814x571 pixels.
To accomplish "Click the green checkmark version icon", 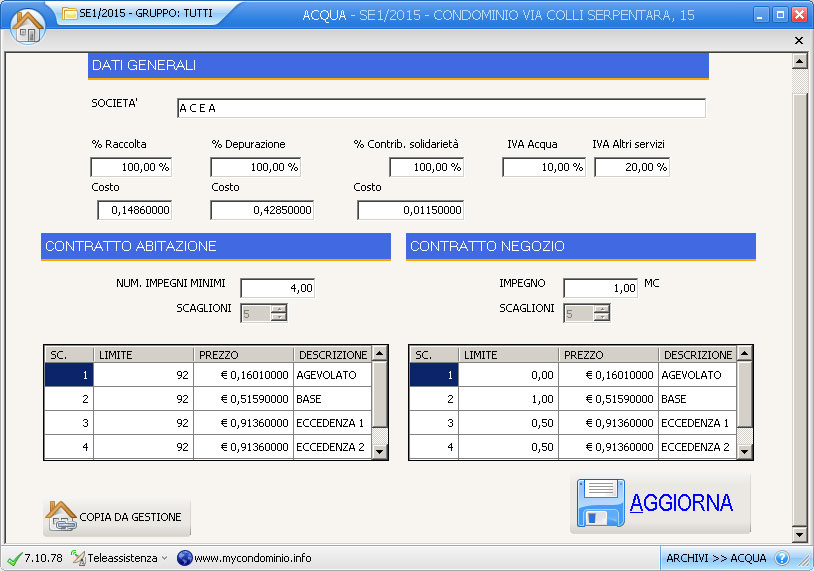I will click(x=14, y=558).
